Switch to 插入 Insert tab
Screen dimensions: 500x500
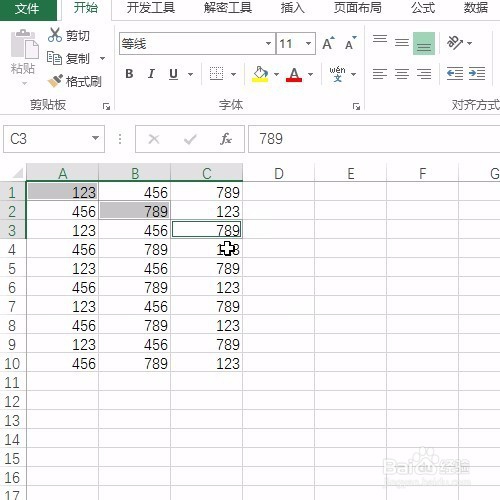[293, 8]
